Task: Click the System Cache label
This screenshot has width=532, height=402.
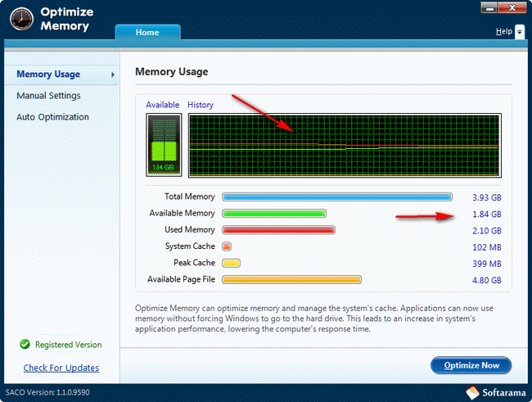Action: click(x=190, y=246)
